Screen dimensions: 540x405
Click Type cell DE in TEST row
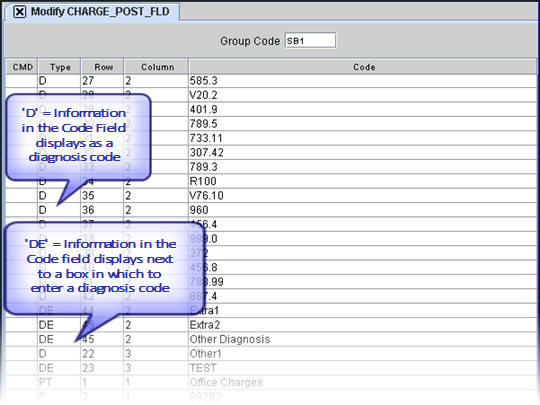coord(59,368)
